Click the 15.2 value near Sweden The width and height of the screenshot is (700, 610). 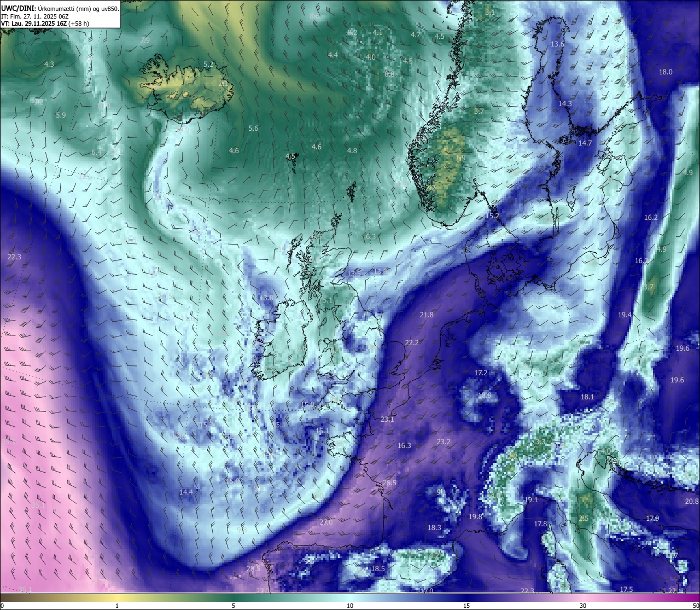492,216
